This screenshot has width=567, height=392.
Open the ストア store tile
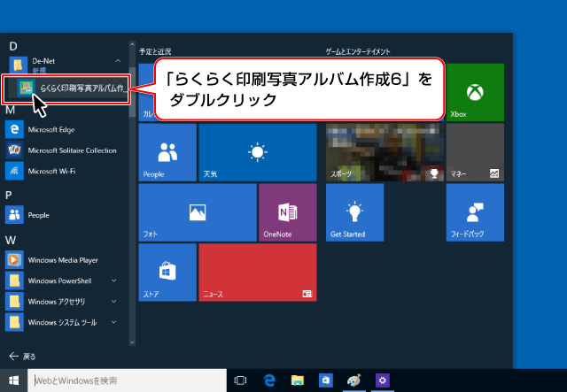[167, 273]
